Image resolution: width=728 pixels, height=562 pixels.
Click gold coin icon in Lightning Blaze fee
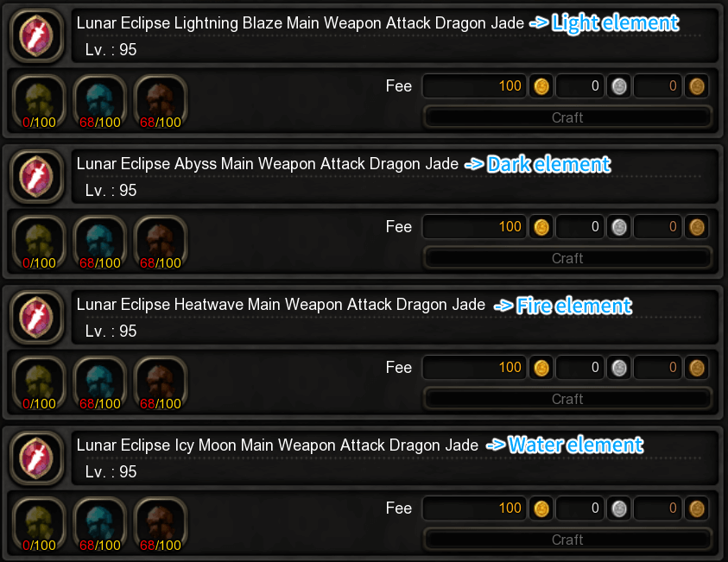point(541,86)
